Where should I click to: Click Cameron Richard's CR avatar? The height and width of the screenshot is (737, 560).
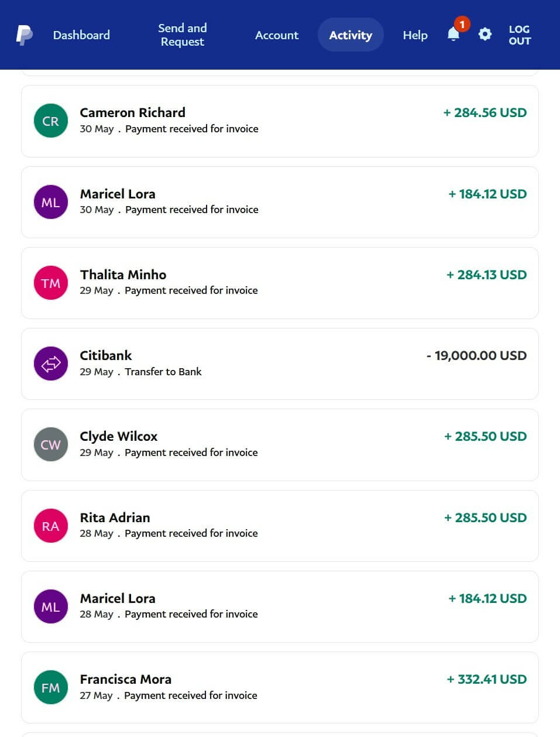tap(51, 121)
